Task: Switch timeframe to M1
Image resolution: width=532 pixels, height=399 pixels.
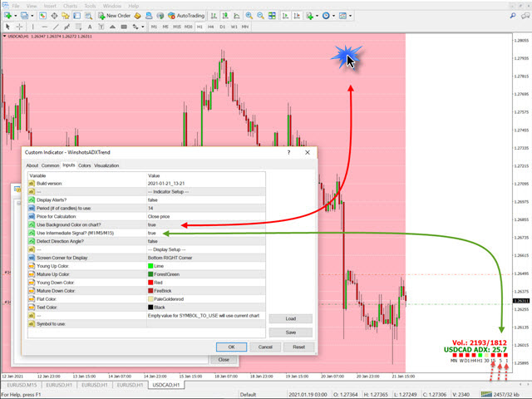Action: pyautogui.click(x=154, y=27)
